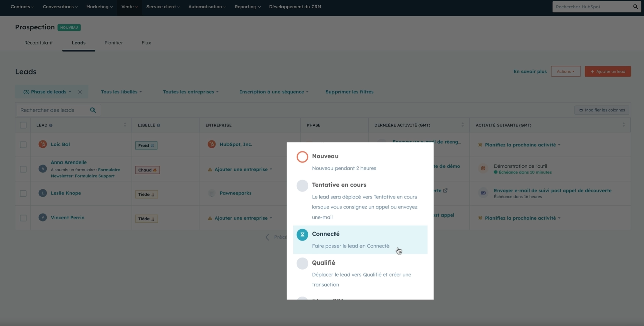Click the HubSpot search magnifier icon

click(635, 7)
